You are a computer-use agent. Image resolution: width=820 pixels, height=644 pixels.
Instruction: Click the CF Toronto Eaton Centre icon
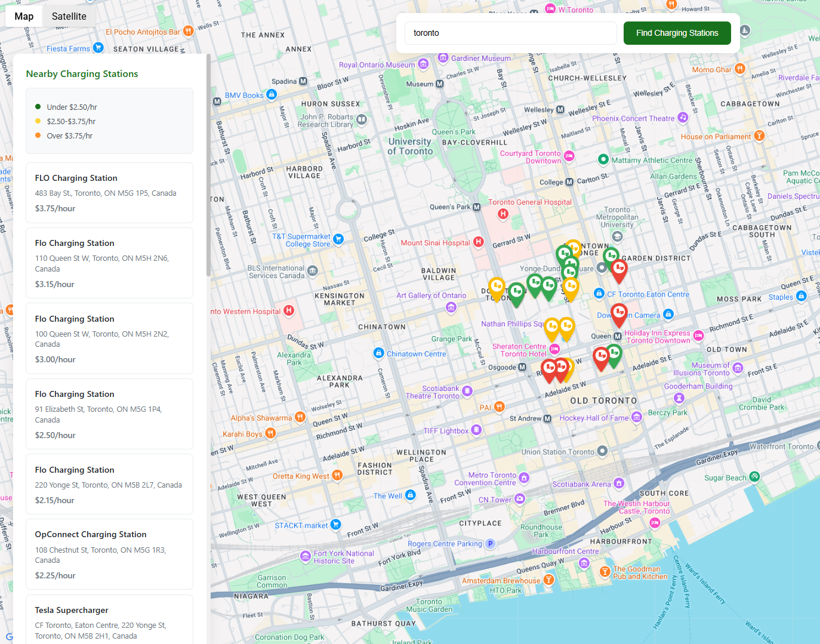tap(600, 293)
